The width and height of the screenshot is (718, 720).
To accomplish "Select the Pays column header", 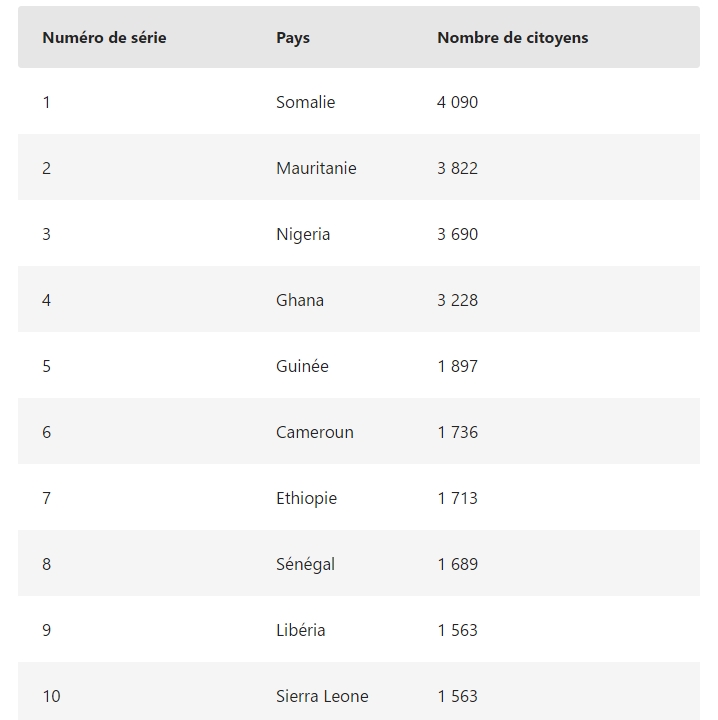I will click(293, 38).
